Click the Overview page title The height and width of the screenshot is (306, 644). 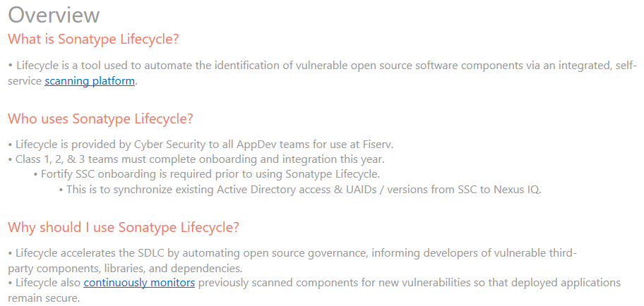tap(54, 15)
